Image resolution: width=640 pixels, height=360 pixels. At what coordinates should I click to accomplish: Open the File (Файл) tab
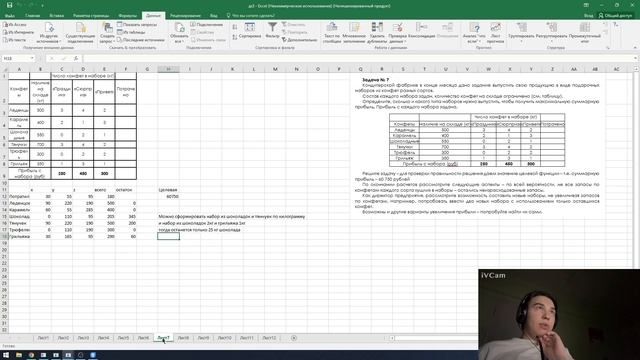coord(10,16)
